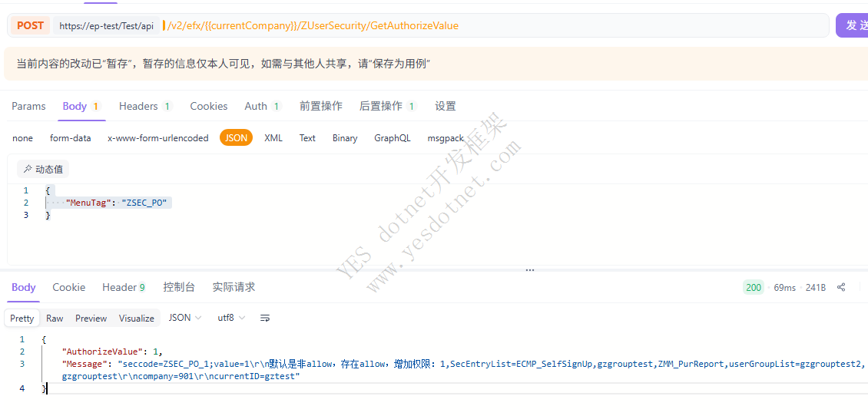Open the 设置 tab
Image resolution: width=868 pixels, height=416 pixels.
tap(445, 106)
